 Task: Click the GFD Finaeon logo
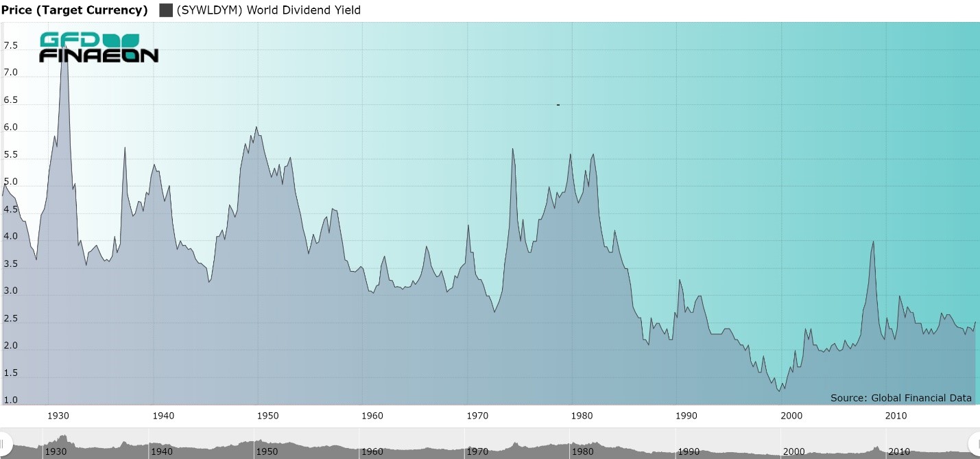[x=99, y=47]
